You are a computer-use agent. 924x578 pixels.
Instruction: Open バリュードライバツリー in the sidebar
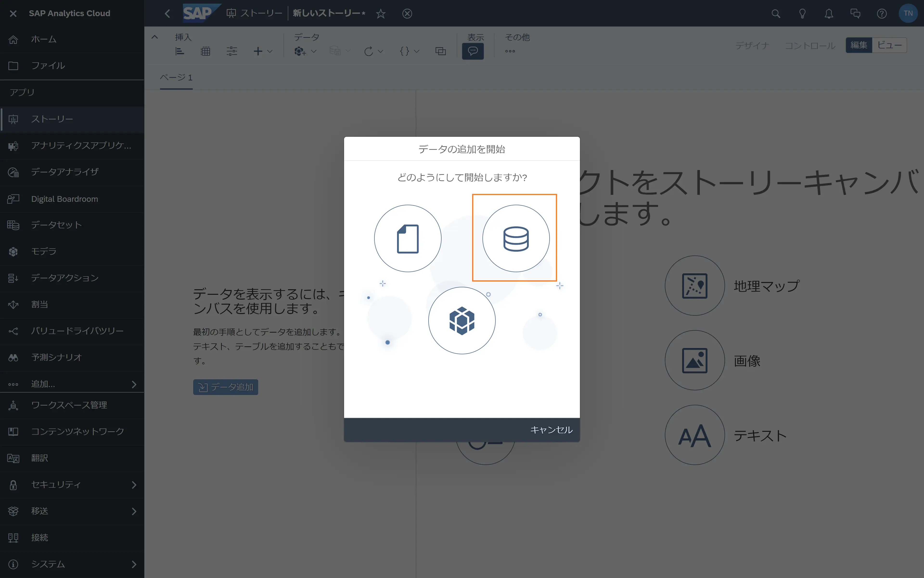[72, 331]
